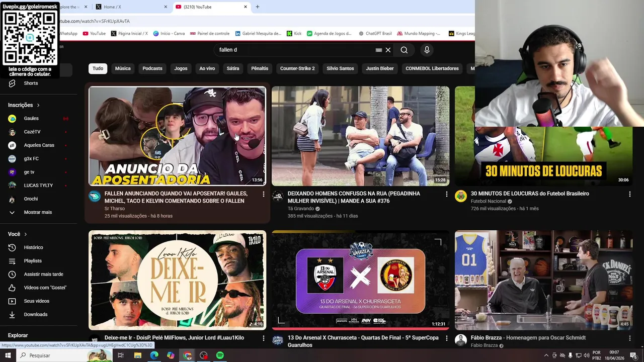The height and width of the screenshot is (362, 644).
Task: Close the (3210) YouTube browser tab
Action: coord(246,7)
